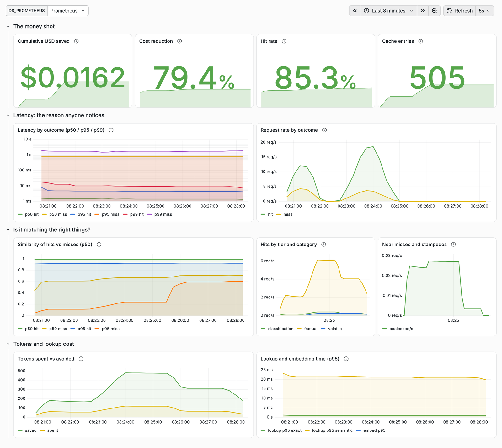Click info icon on Hits by tier panel
The image size is (502, 448).
pos(323,245)
